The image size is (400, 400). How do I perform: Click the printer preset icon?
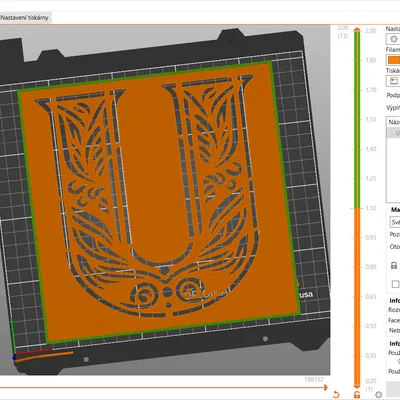click(393, 81)
